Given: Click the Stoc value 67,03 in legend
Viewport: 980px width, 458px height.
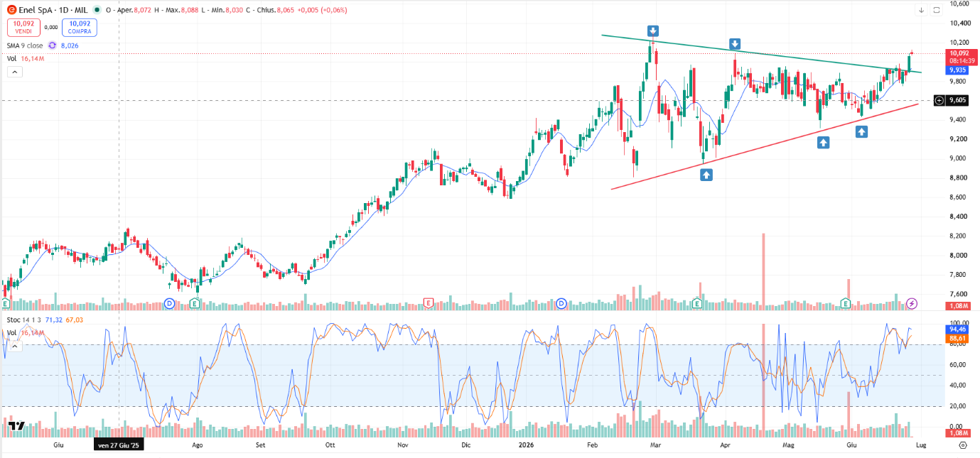Looking at the screenshot, I should pos(75,321).
